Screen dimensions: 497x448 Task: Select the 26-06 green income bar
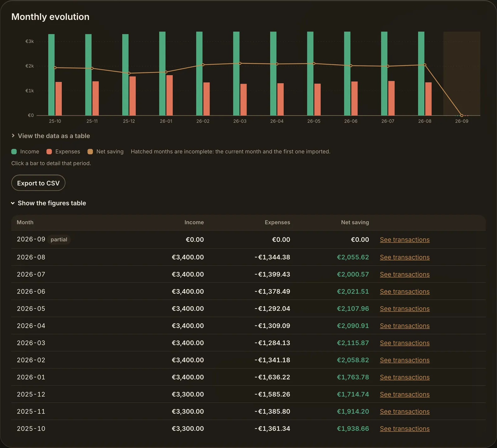pyautogui.click(x=347, y=74)
